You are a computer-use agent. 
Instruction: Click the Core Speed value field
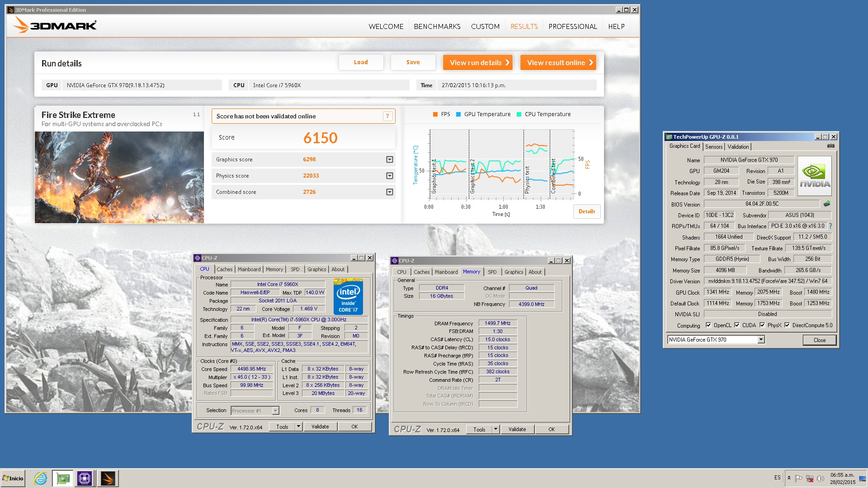point(252,369)
